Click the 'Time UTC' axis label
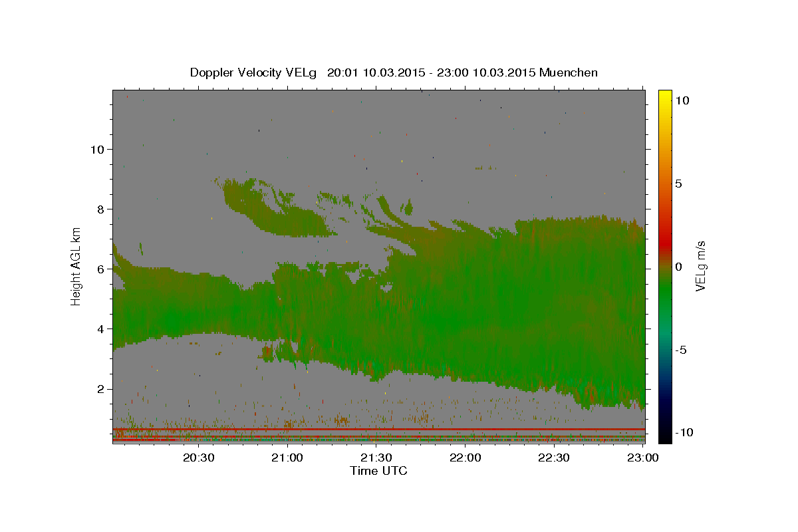 click(x=378, y=471)
